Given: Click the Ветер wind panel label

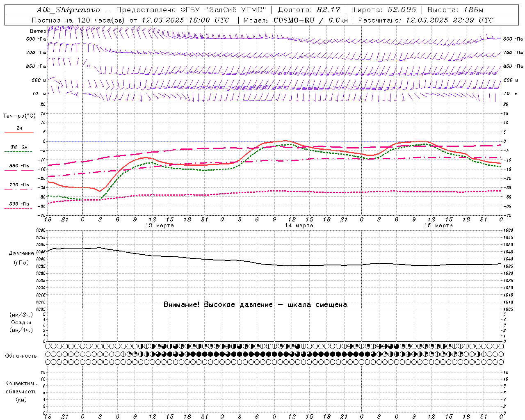Looking at the screenshot, I should (38, 31).
